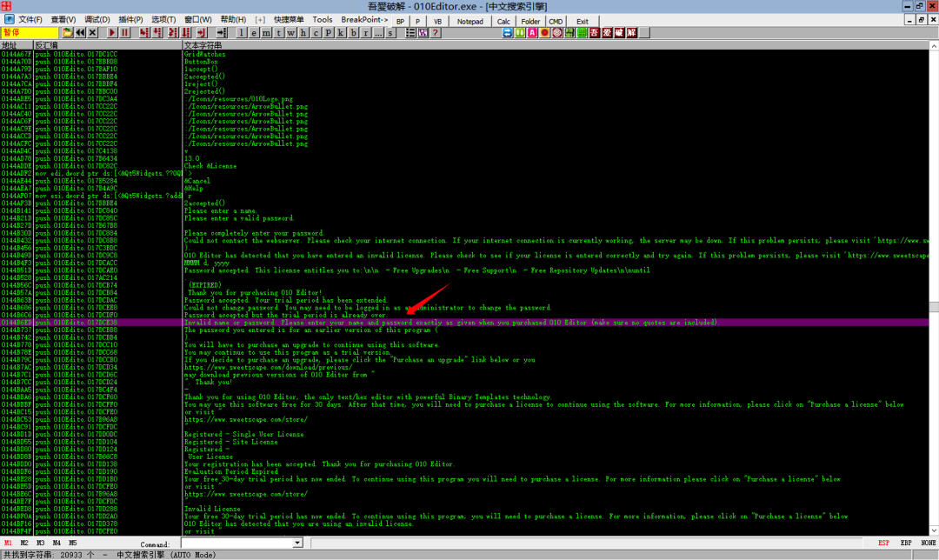Viewport: 939px width, 560px height.
Task: Select the ESP indicator in status bar
Action: [883, 543]
